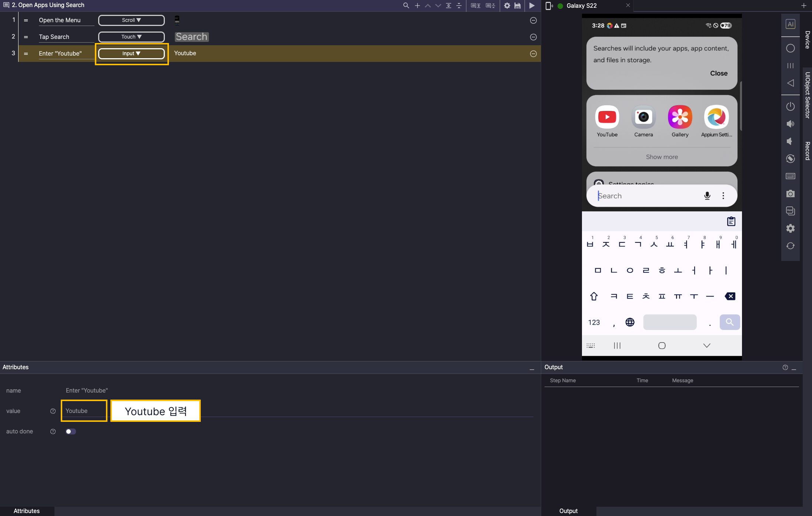
Task: Open the Touch action dropdown
Action: pos(131,37)
